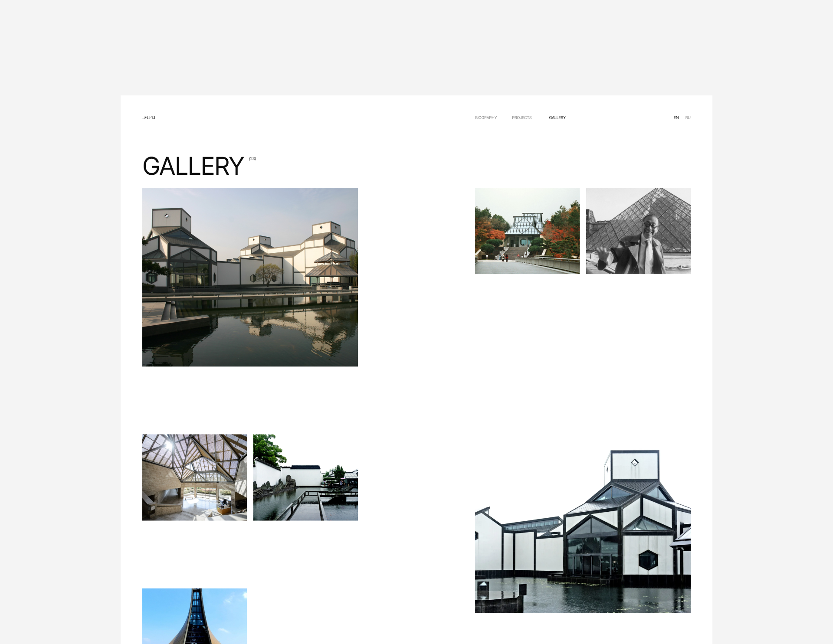
Task: Click the diamond window atop the tower
Action: click(635, 463)
